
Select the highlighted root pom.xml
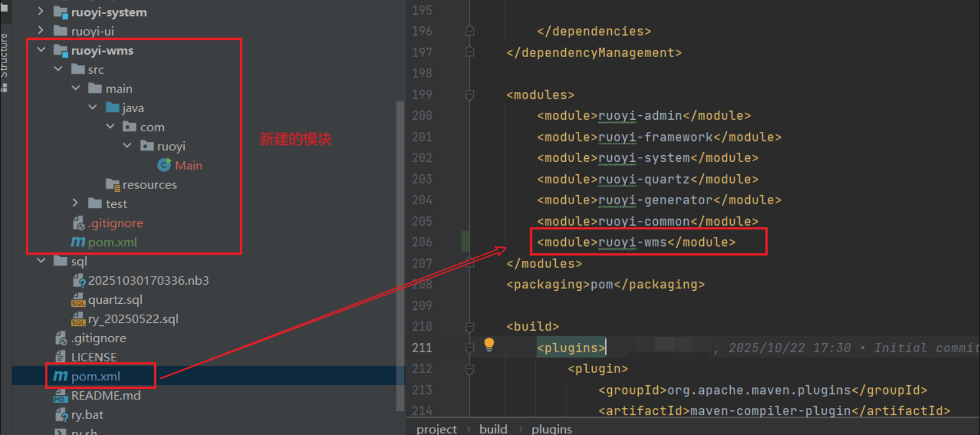point(95,376)
